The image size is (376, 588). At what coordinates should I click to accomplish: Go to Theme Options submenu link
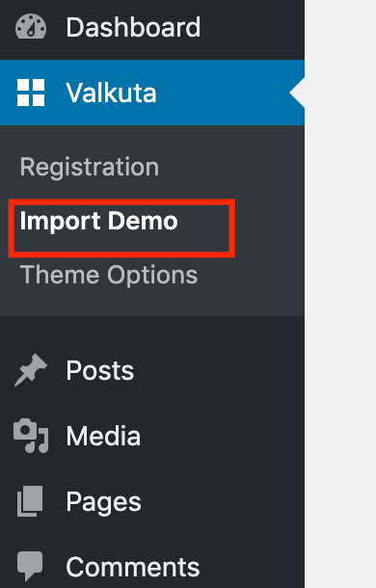[x=109, y=275]
